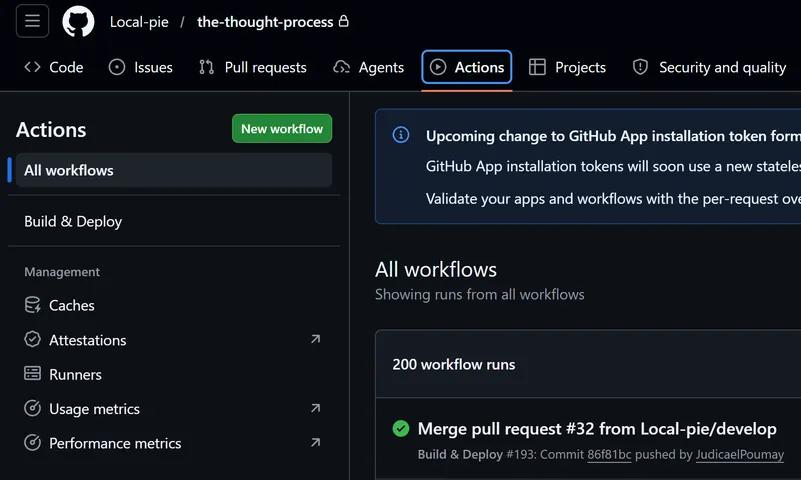Open the Security and quality tab
Screen dimensions: 801x480
point(709,67)
